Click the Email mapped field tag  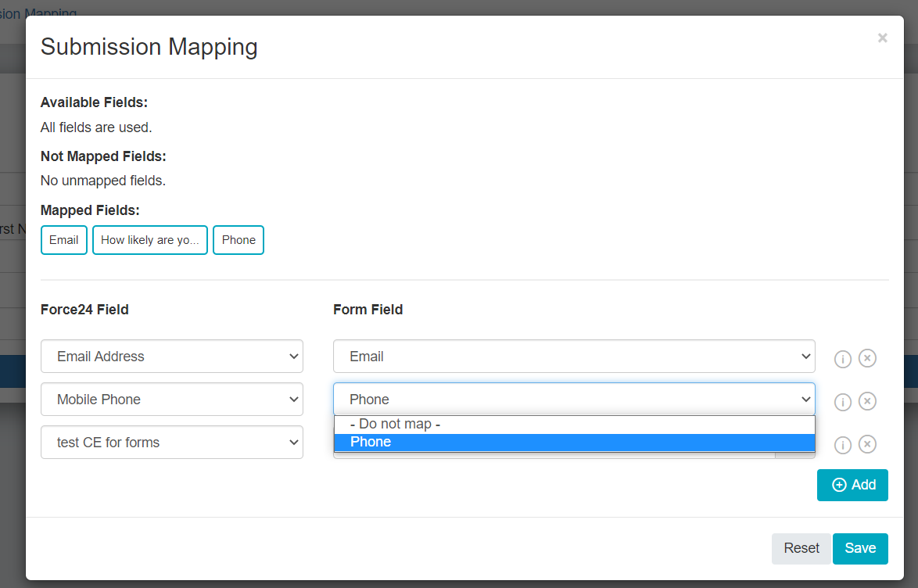point(64,240)
